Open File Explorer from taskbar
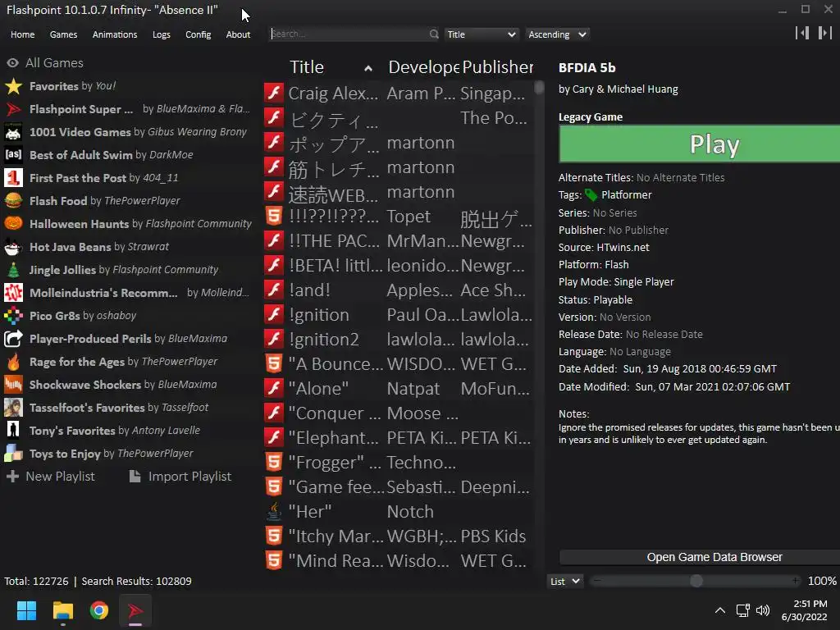This screenshot has height=630, width=840. 62,610
